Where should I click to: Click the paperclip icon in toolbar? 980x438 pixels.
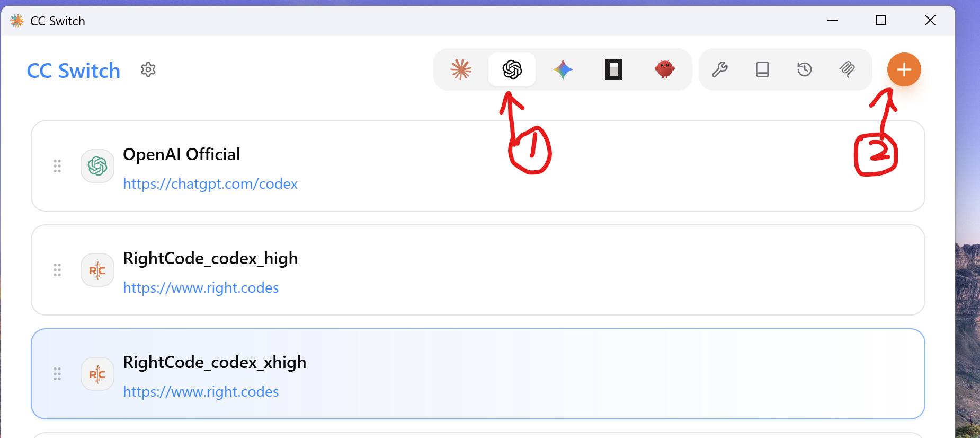pos(847,69)
